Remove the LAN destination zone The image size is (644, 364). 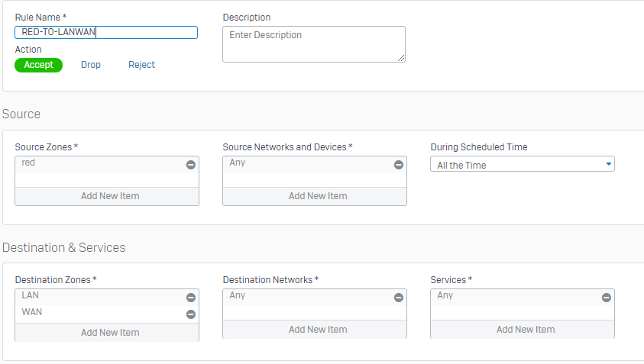[x=191, y=298]
